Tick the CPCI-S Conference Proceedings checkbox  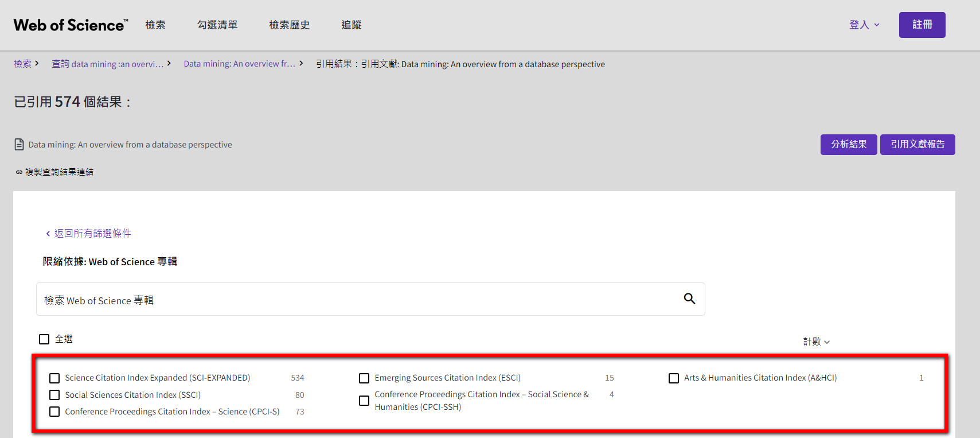point(54,412)
